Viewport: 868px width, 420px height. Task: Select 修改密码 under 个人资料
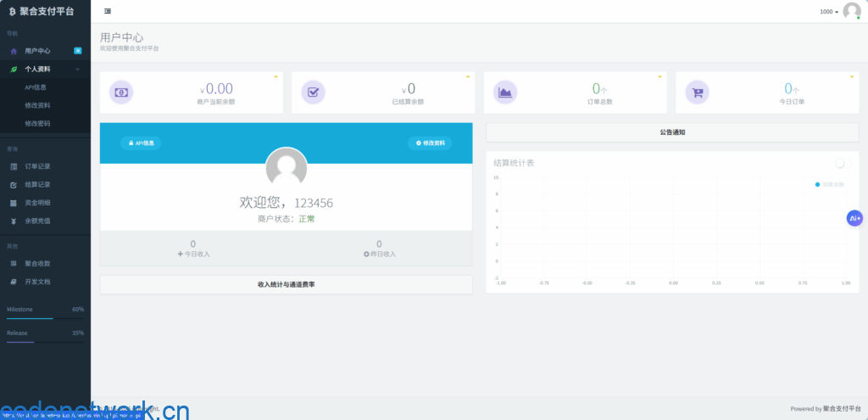[37, 123]
